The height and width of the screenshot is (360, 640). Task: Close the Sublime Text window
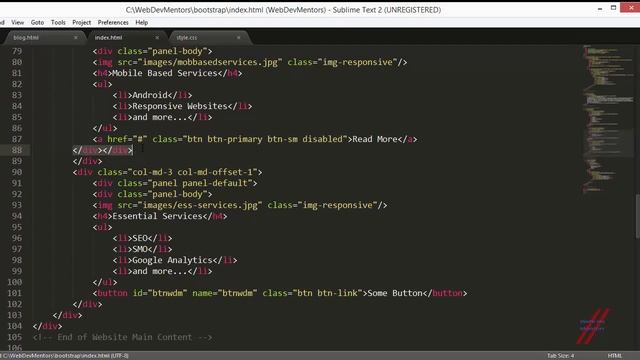tap(631, 7)
